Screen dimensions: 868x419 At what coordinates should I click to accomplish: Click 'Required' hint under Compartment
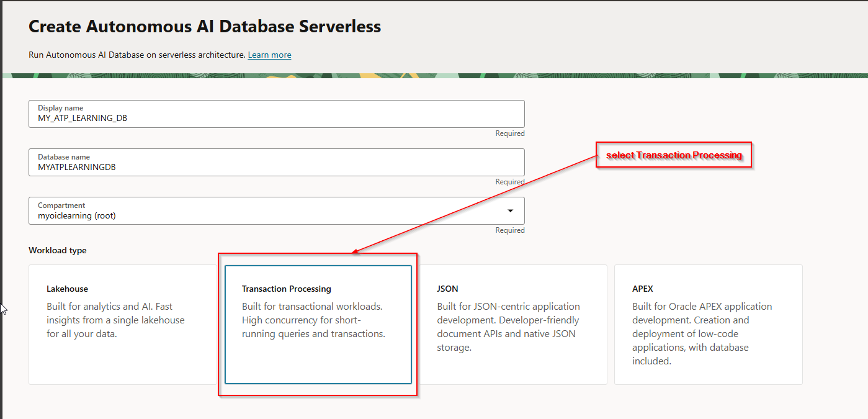click(x=509, y=230)
